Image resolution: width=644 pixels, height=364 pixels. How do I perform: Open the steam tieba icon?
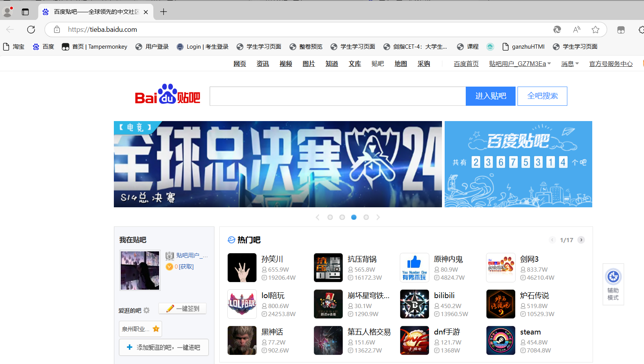pyautogui.click(x=501, y=340)
